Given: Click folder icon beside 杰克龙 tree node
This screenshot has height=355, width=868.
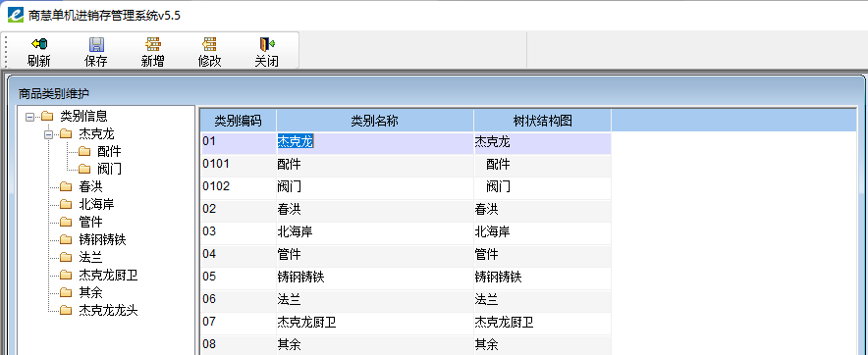Looking at the screenshot, I should click(x=66, y=133).
